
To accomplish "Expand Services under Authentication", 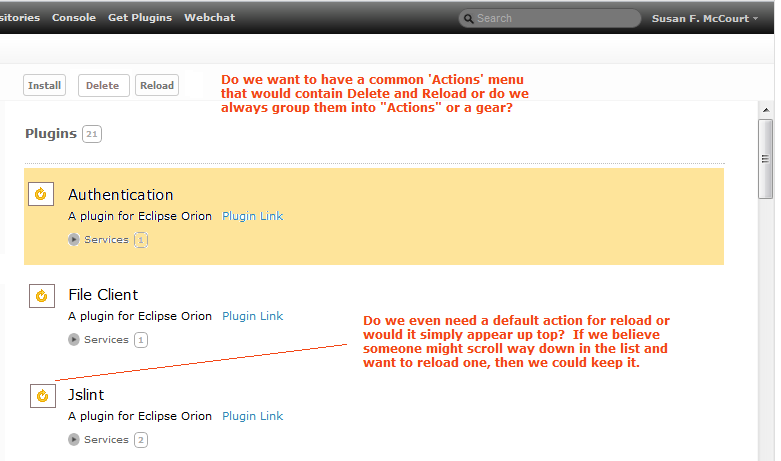I will point(74,239).
